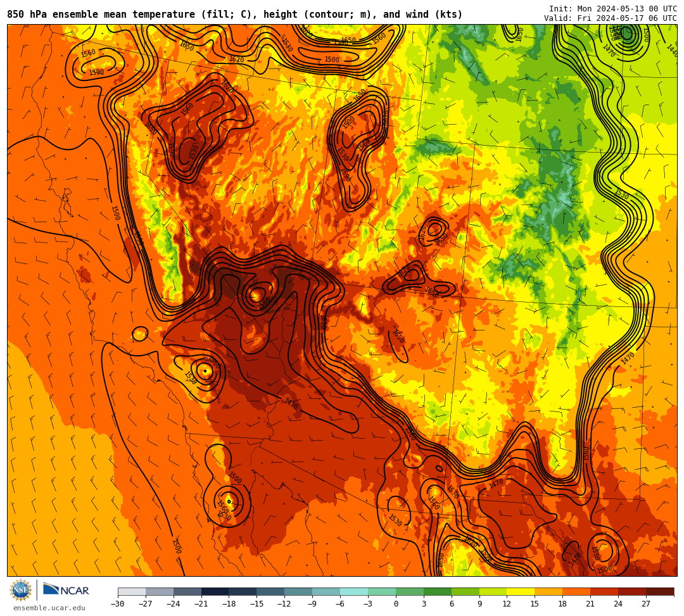Click the '3' colorbar tick label
684x616 pixels.
(424, 604)
